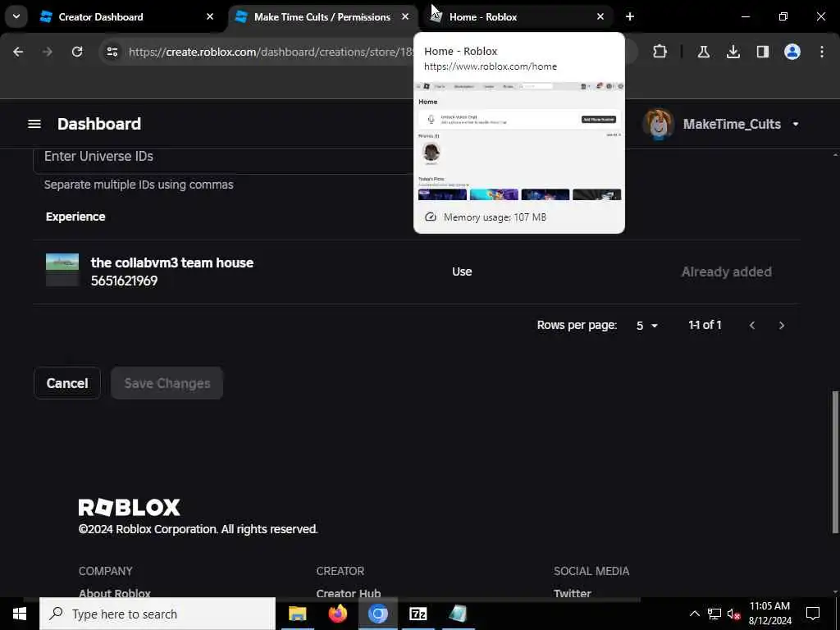840x630 pixels.
Task: Close the Home - Roblox tab
Action: 600,16
